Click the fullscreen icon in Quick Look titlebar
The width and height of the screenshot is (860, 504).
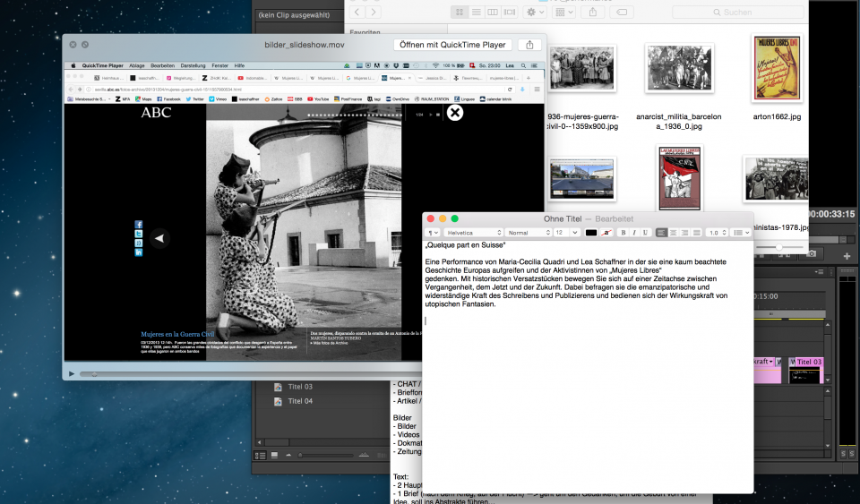click(85, 45)
